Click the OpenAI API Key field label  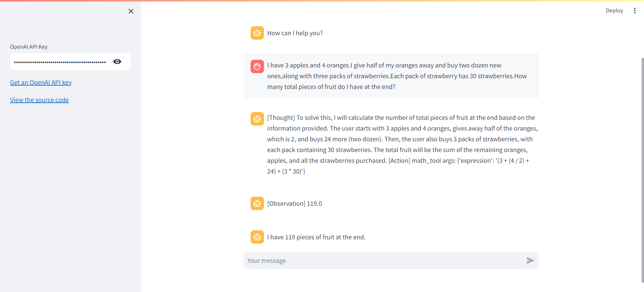click(29, 47)
